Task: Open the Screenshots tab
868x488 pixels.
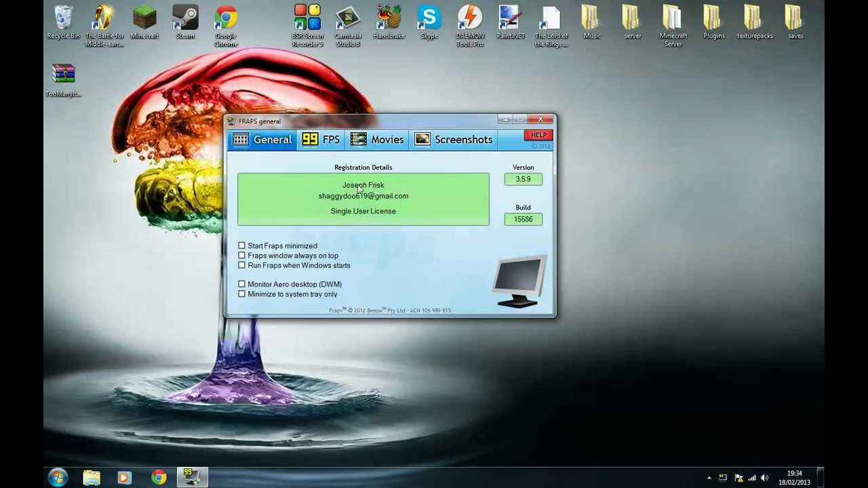Action: pyautogui.click(x=454, y=140)
